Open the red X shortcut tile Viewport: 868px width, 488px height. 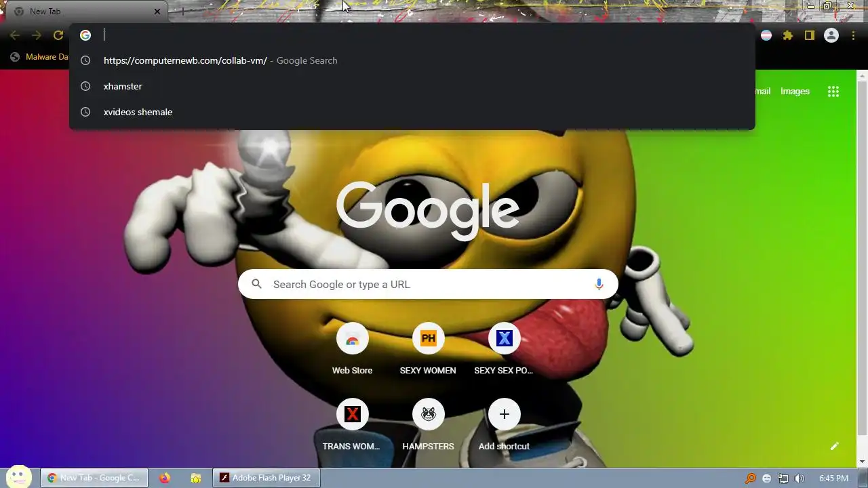point(352,426)
